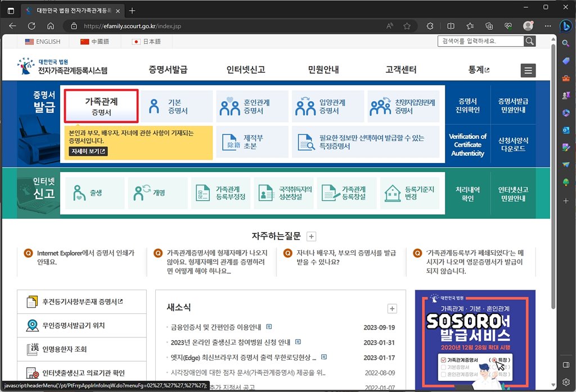Open browser essentials heart icon

508,26
